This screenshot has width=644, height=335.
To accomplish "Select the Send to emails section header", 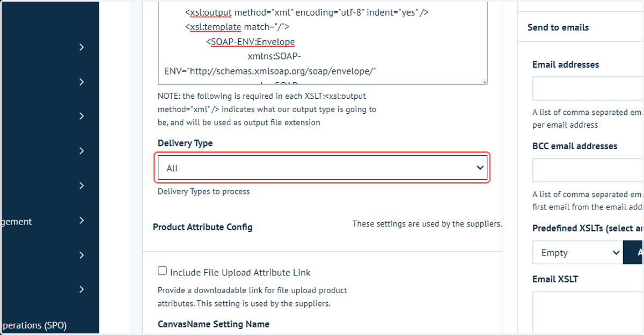I will point(558,27).
